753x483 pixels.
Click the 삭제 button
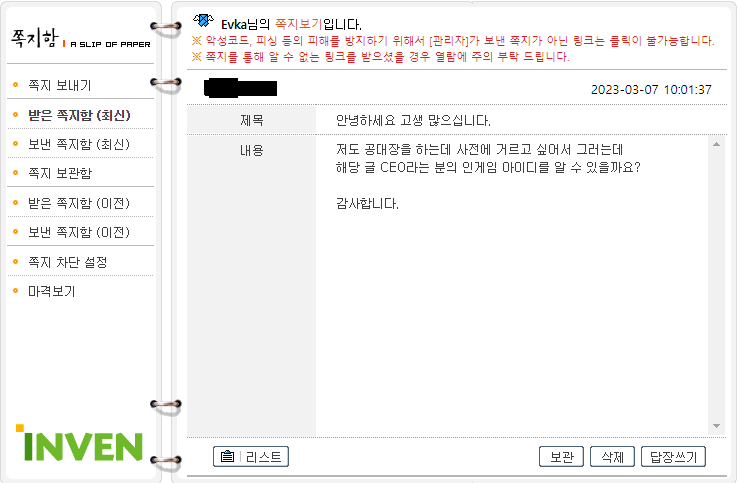[x=612, y=457]
